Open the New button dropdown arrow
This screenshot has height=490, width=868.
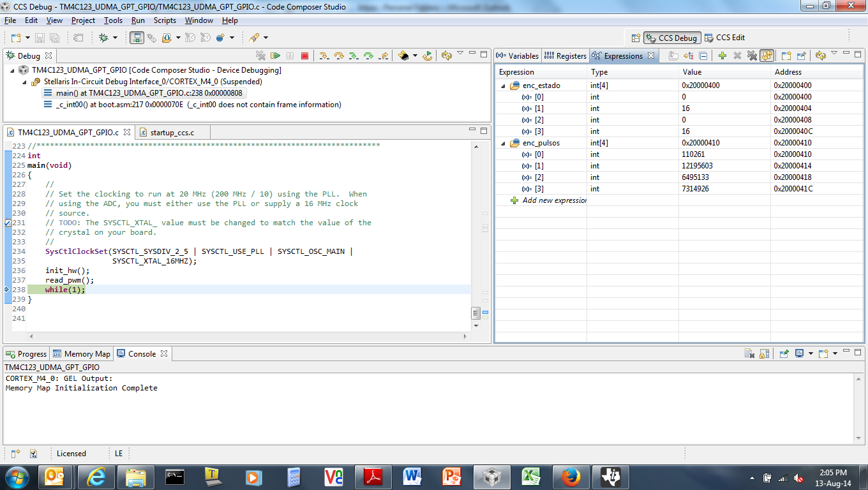click(x=26, y=38)
